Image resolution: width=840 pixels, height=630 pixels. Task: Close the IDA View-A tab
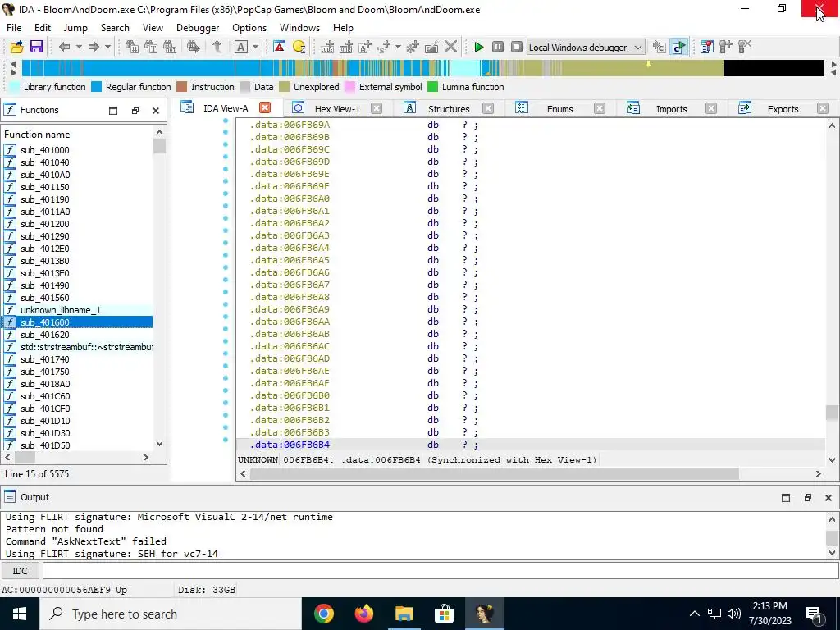point(265,107)
